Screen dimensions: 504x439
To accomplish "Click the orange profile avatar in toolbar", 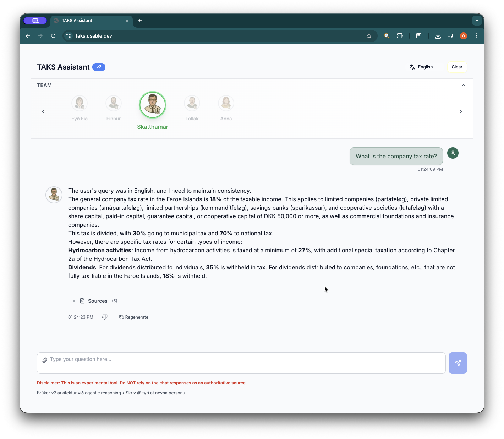I will coord(464,35).
